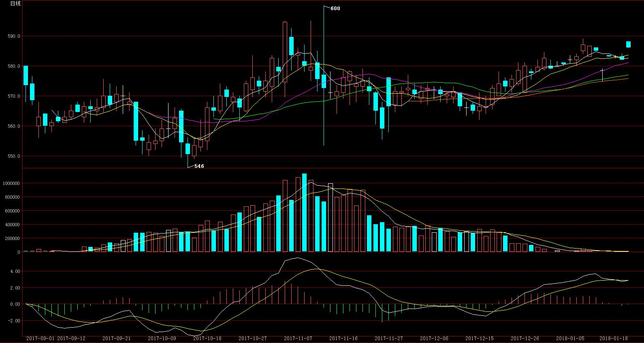Viewport: 644px width, 343px height.
Task: Click date label 2017-12-26
Action: click(525, 338)
